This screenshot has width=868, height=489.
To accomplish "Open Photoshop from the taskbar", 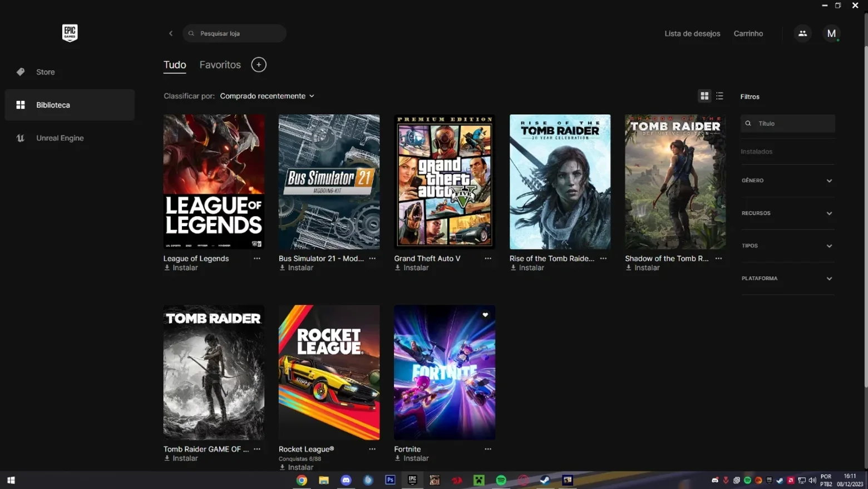I will click(x=390, y=480).
